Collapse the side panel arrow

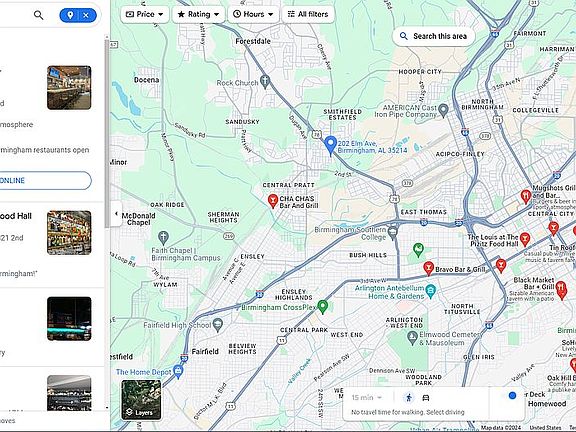pos(116,214)
